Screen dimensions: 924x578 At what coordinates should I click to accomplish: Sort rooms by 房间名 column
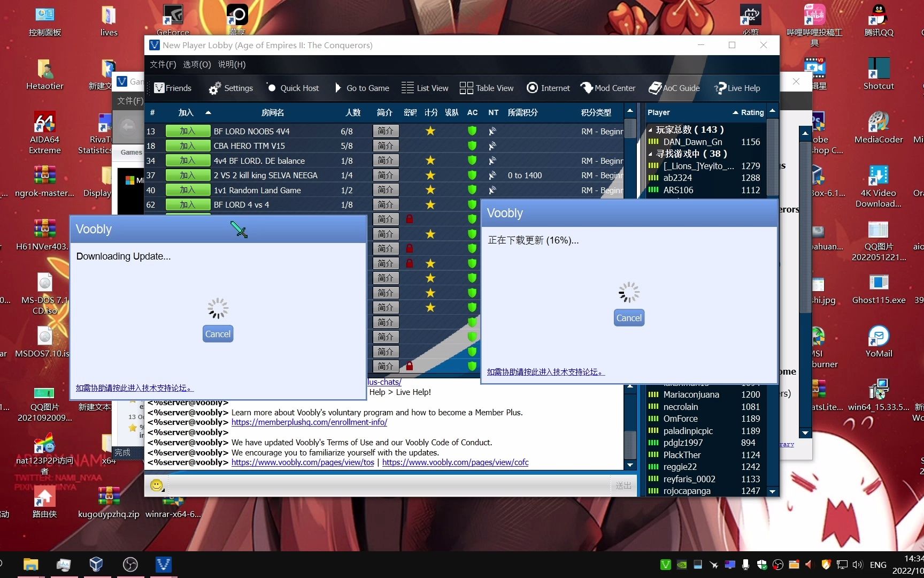click(x=273, y=112)
